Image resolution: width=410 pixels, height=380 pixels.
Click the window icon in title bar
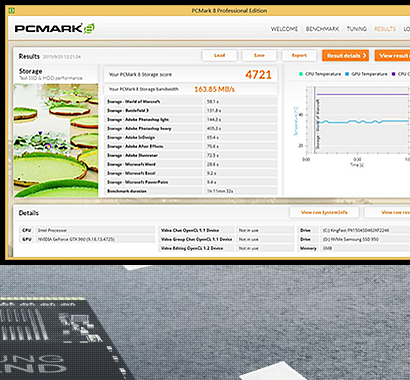click(11, 11)
